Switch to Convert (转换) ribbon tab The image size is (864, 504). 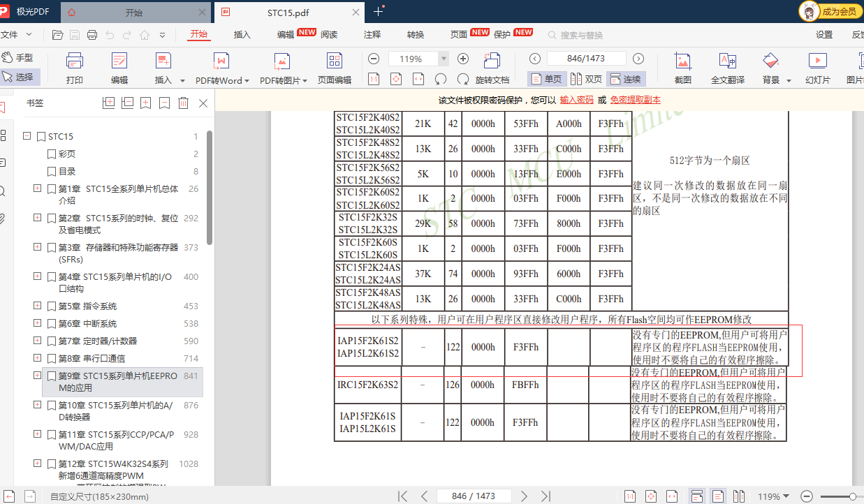[x=416, y=35]
